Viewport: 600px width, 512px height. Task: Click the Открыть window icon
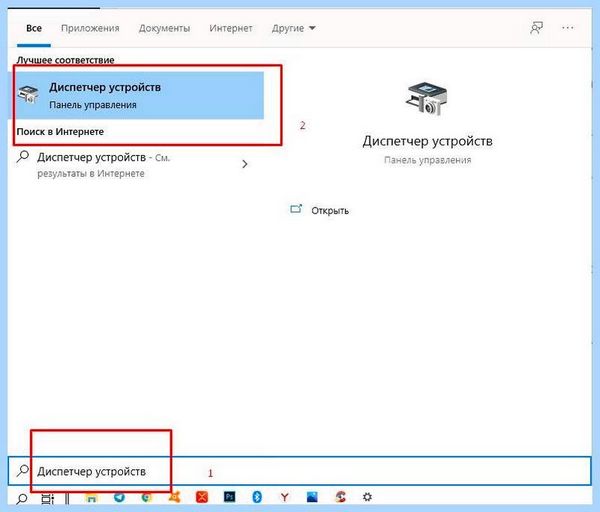[x=296, y=209]
